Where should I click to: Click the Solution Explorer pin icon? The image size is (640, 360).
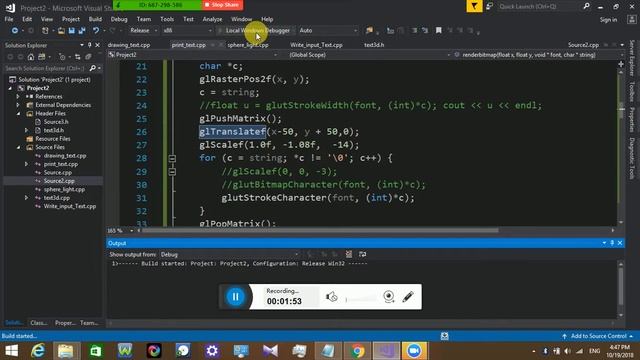click(x=89, y=45)
